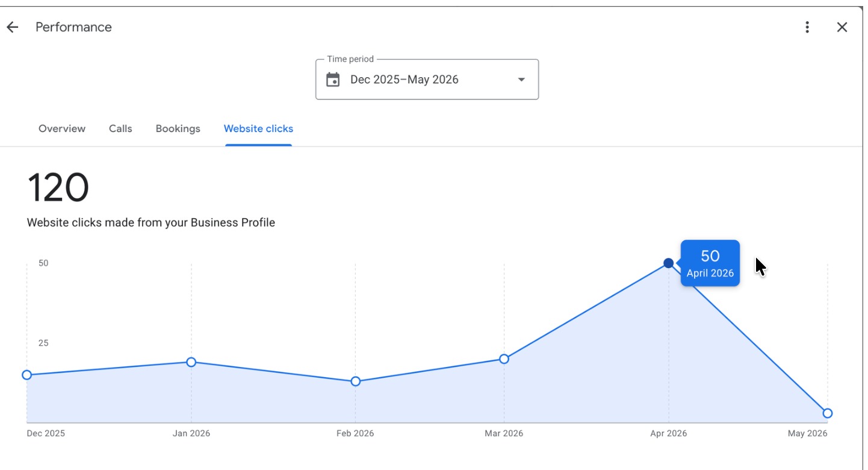Image resolution: width=868 pixels, height=470 pixels.
Task: Select the Website clicks tab
Action: click(258, 128)
